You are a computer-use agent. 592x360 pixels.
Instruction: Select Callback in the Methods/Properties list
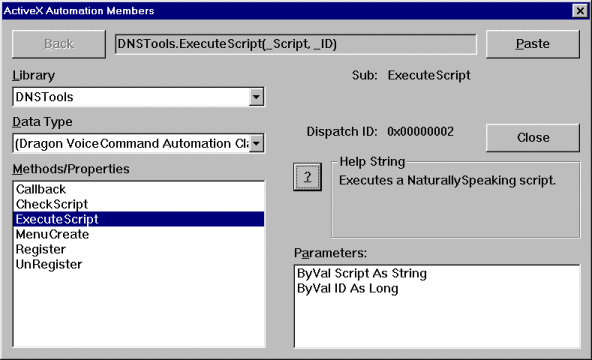click(x=139, y=189)
